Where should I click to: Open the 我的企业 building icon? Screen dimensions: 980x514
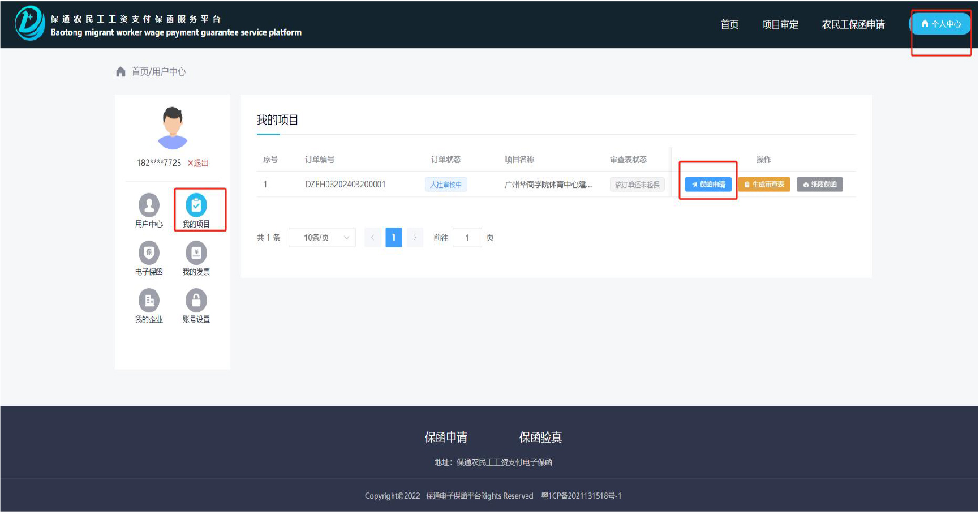pyautogui.click(x=149, y=301)
